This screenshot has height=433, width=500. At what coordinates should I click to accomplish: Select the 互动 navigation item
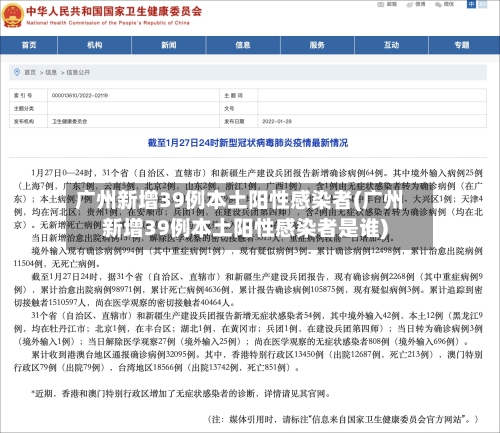pyautogui.click(x=391, y=45)
